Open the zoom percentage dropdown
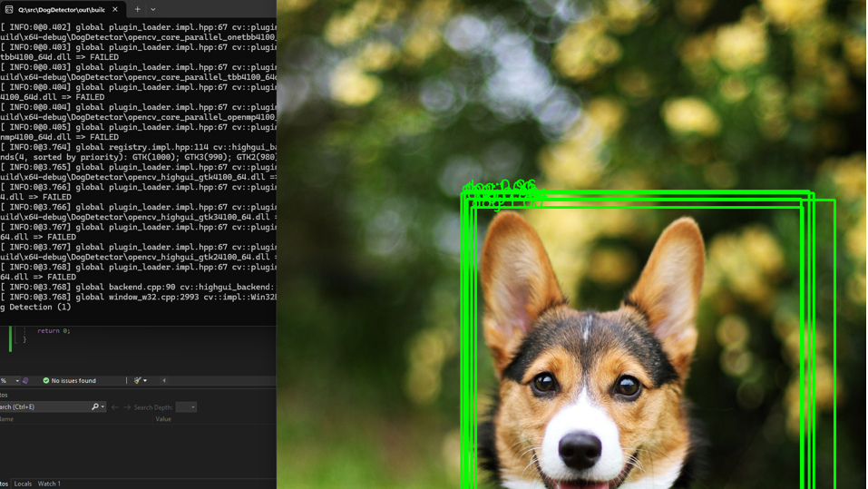 16,381
